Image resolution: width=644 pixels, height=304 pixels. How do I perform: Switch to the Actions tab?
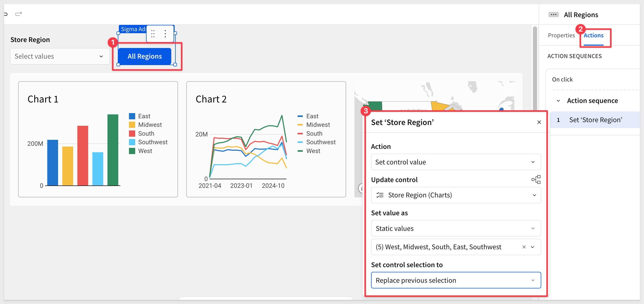click(593, 36)
